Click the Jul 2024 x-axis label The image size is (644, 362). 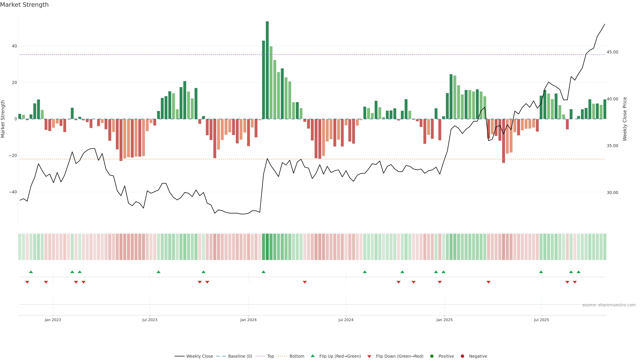[346, 320]
